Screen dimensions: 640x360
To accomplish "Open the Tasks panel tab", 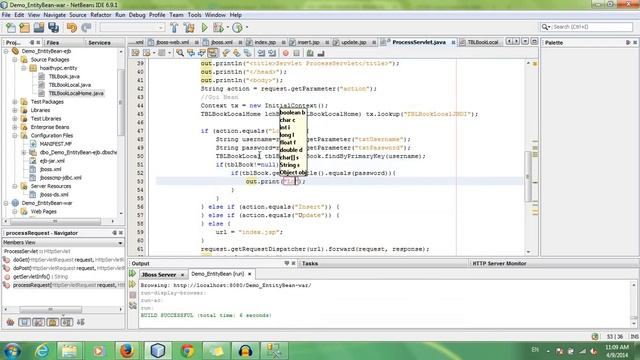I will [x=310, y=263].
